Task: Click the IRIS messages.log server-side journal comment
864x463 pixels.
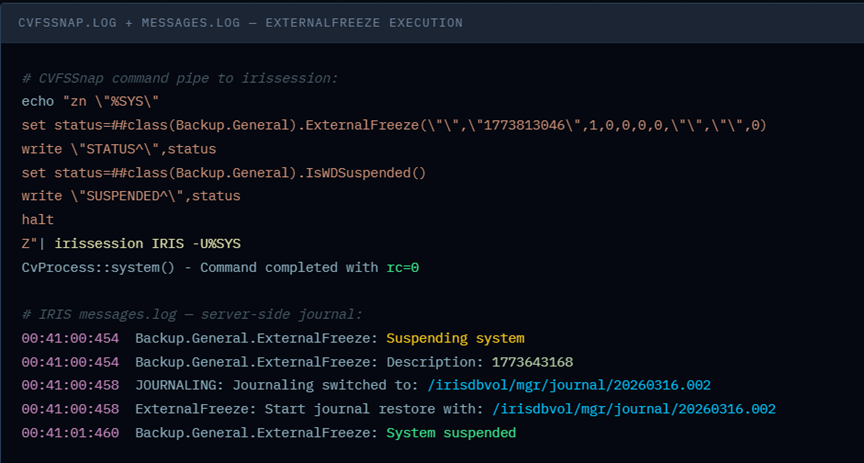Action: pos(192,314)
